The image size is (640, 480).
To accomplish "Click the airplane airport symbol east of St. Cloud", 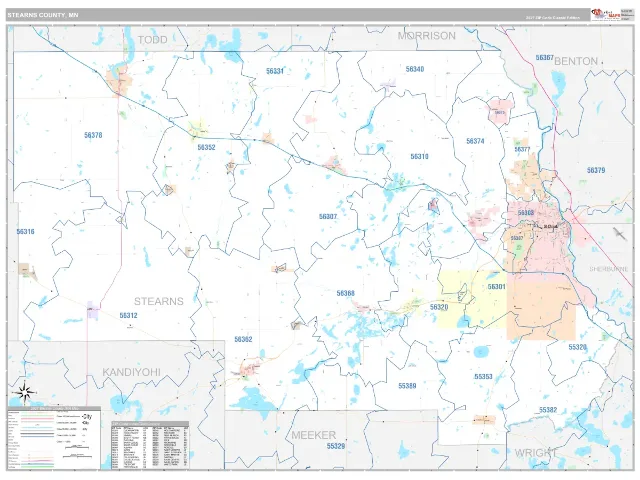I will (x=620, y=234).
